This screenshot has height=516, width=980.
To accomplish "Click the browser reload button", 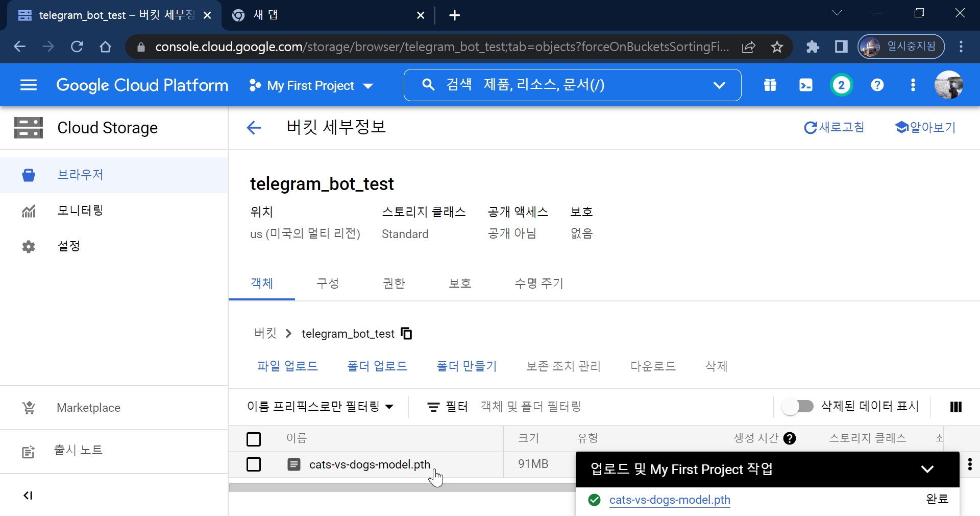I will point(77,46).
